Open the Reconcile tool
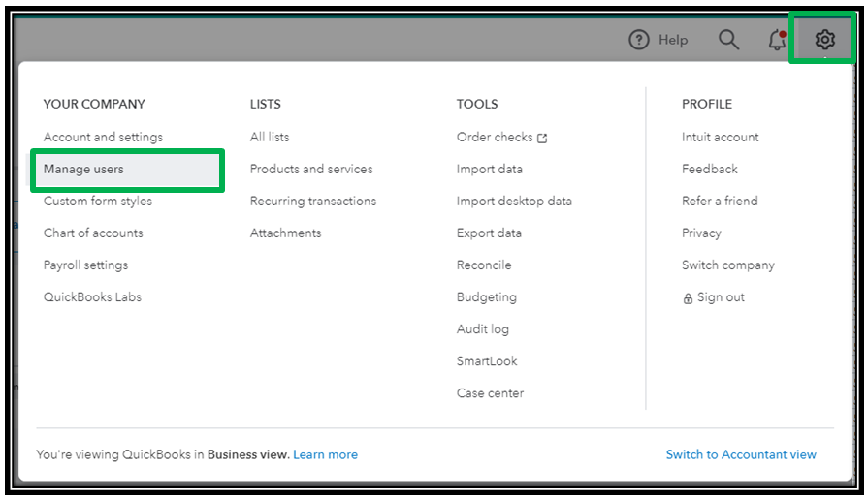 (484, 265)
